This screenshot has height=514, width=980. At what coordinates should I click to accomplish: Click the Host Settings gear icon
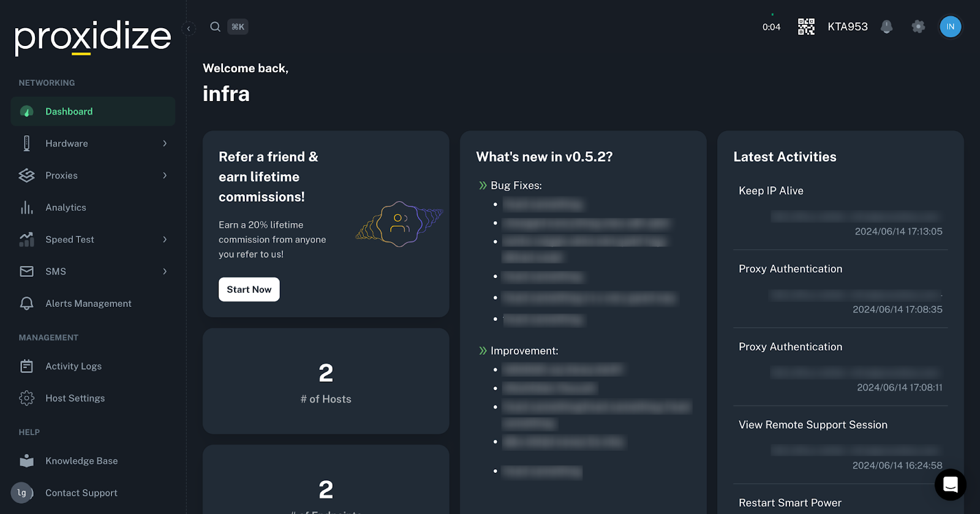pyautogui.click(x=26, y=398)
